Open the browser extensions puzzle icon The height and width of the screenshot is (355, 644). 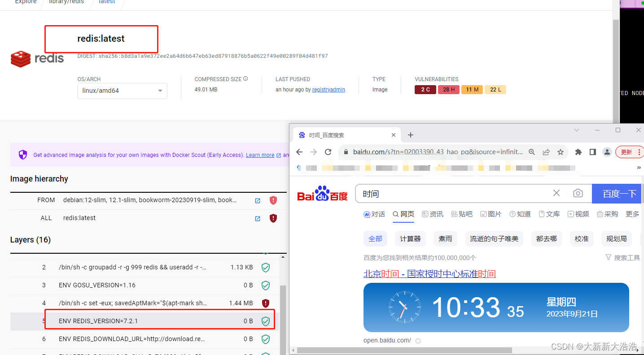[x=578, y=152]
